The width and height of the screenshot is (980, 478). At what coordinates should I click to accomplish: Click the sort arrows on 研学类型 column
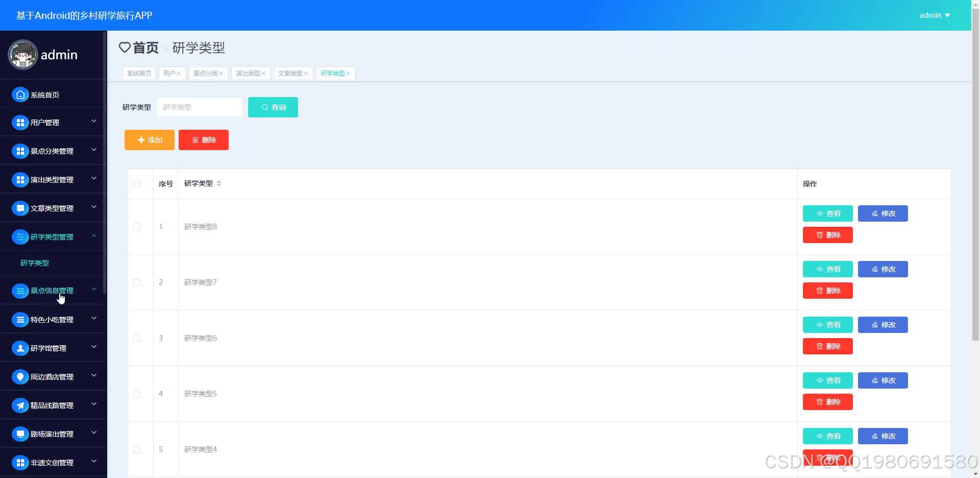click(x=219, y=183)
